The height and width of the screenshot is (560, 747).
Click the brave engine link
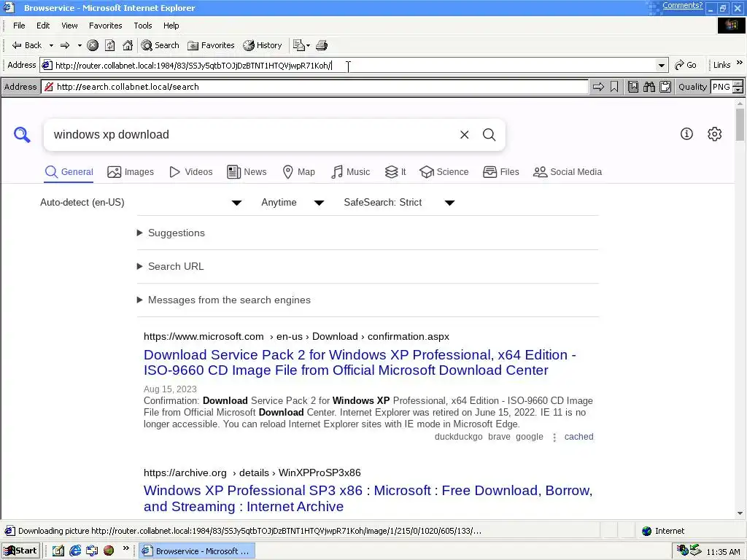pyautogui.click(x=499, y=437)
